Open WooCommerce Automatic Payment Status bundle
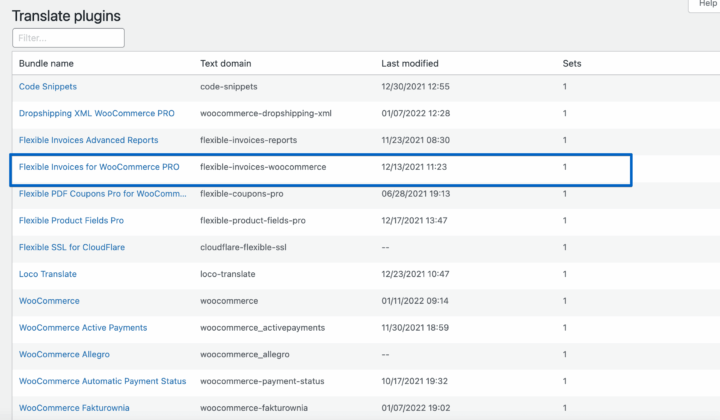 pyautogui.click(x=102, y=381)
